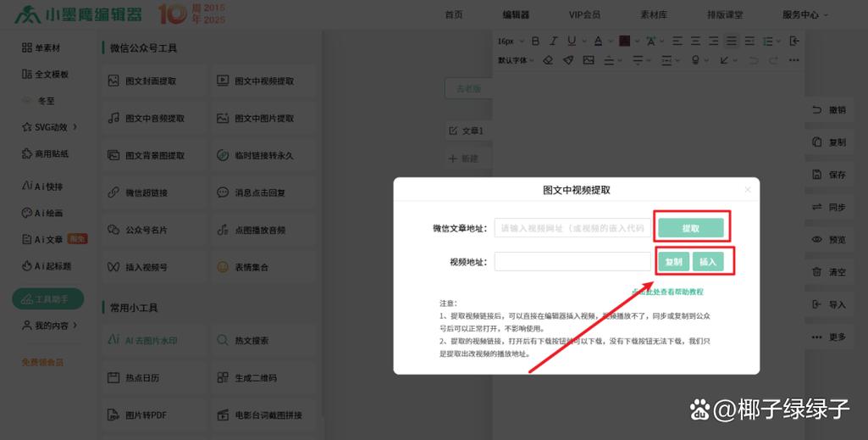Image resolution: width=868 pixels, height=440 pixels.
Task: Open the 图文封面提取 tool
Action: click(154, 81)
